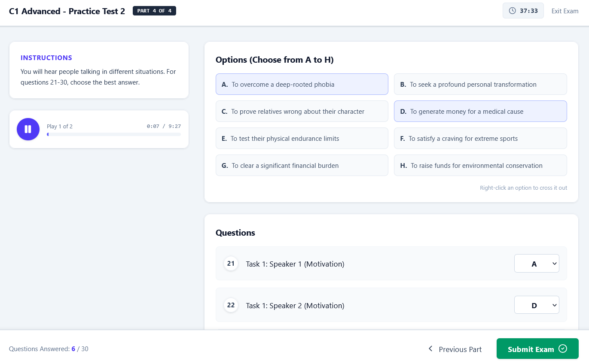Image resolution: width=589 pixels, height=364 pixels.
Task: Select option D money for medical cause
Action: point(480,111)
